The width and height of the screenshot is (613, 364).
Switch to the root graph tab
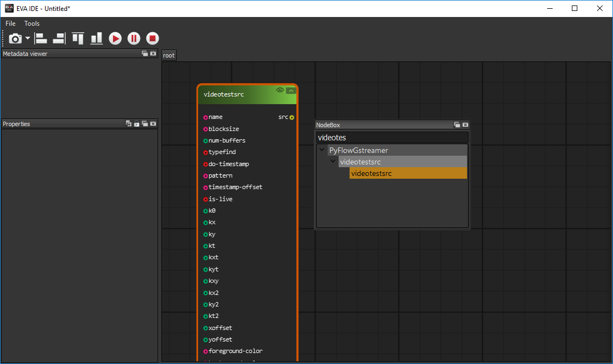168,55
